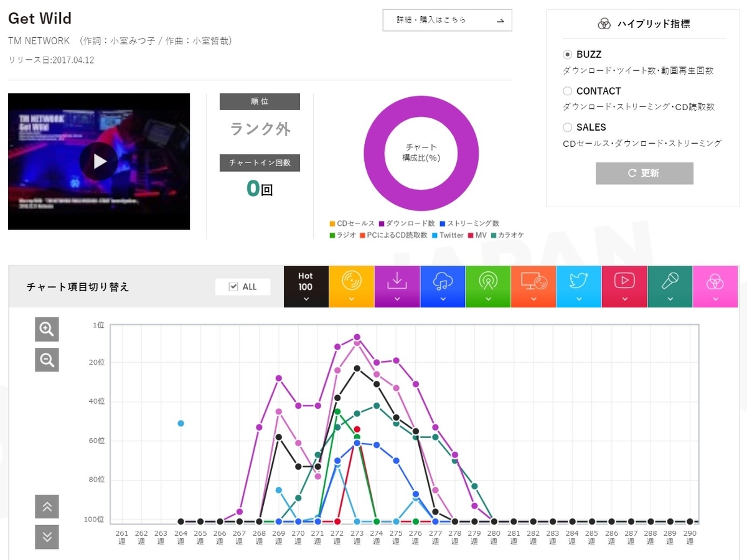Zoom in on the chart graph
Screen dimensions: 747x560
coord(47,329)
